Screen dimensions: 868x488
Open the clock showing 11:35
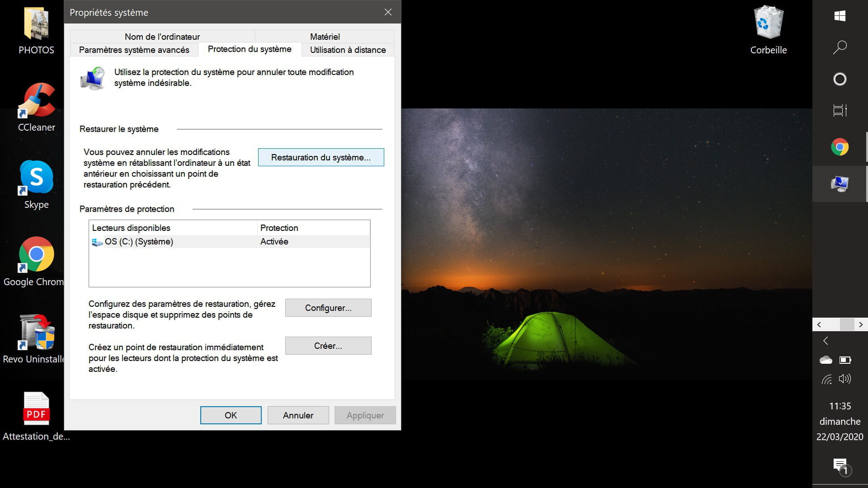tap(840, 406)
